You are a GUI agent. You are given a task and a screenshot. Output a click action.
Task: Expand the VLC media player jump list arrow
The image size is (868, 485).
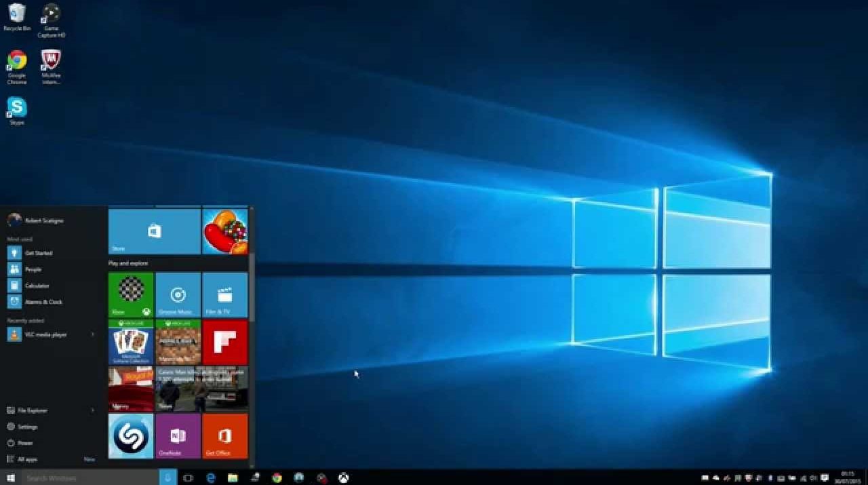(x=93, y=334)
